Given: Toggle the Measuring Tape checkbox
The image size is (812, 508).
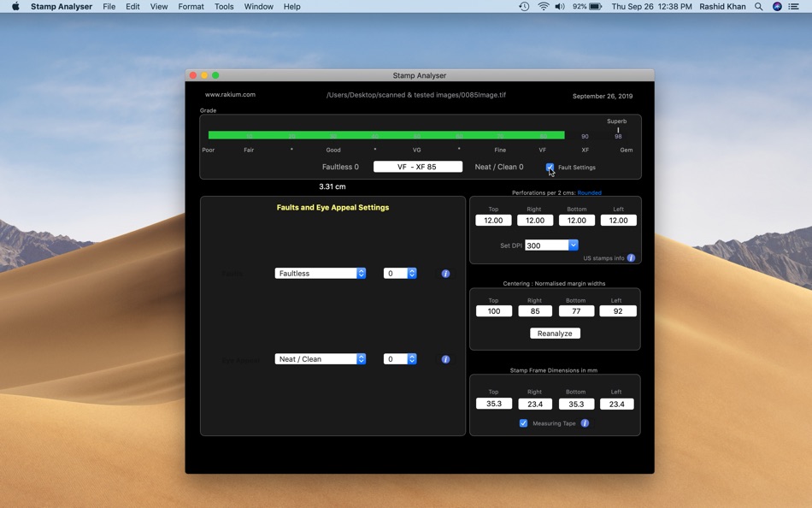Looking at the screenshot, I should point(524,423).
